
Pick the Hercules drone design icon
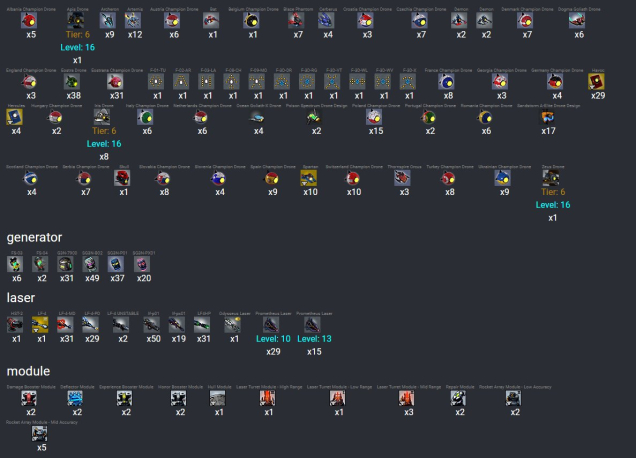coord(16,117)
